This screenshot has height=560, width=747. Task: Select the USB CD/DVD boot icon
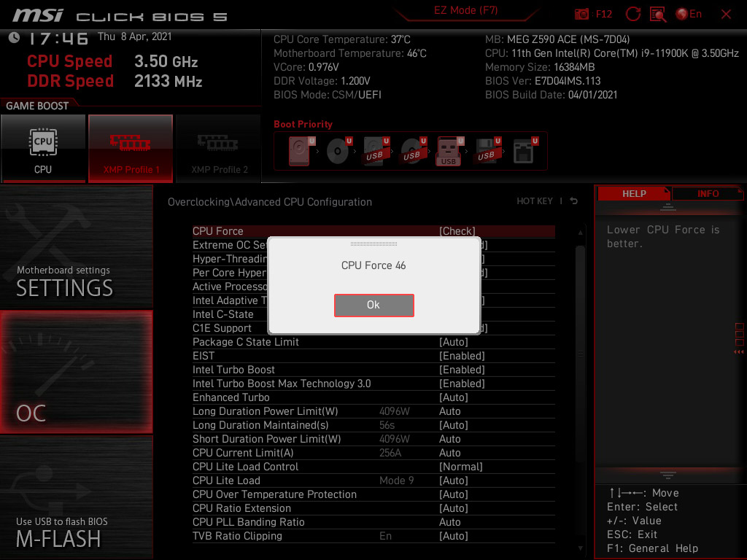[413, 152]
